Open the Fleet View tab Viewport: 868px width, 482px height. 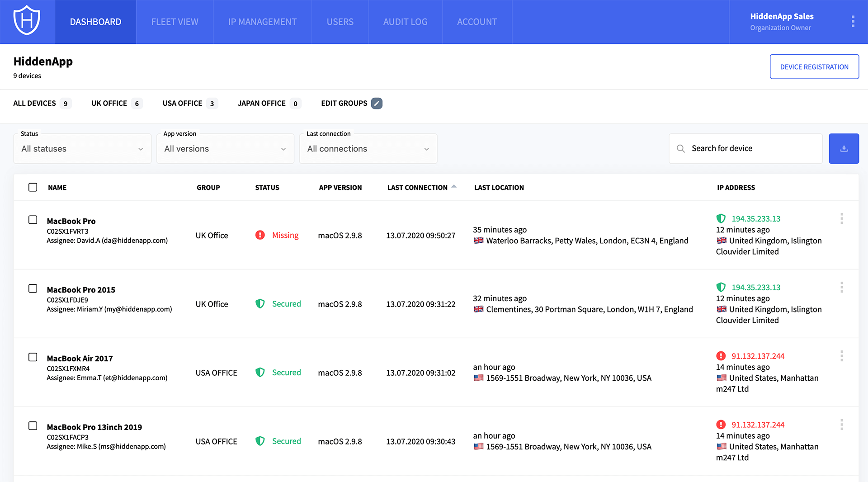tap(175, 22)
